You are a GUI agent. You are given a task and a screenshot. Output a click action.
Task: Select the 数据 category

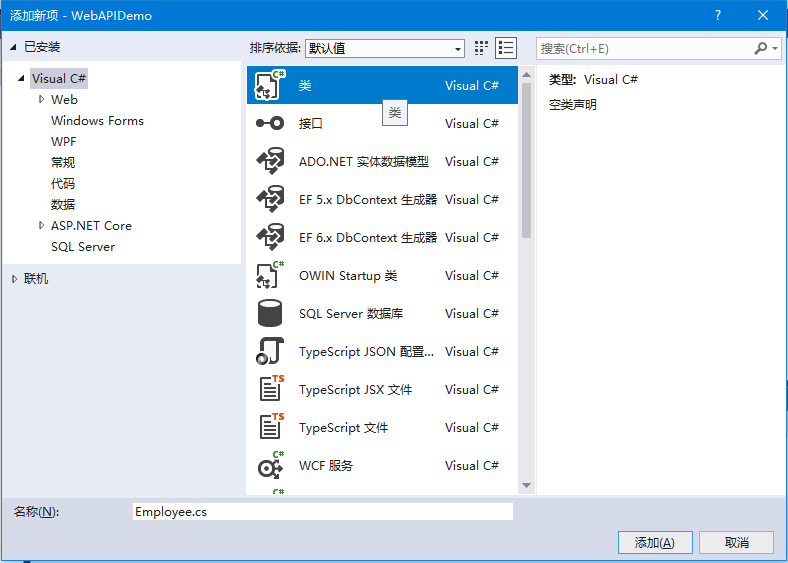coord(63,205)
